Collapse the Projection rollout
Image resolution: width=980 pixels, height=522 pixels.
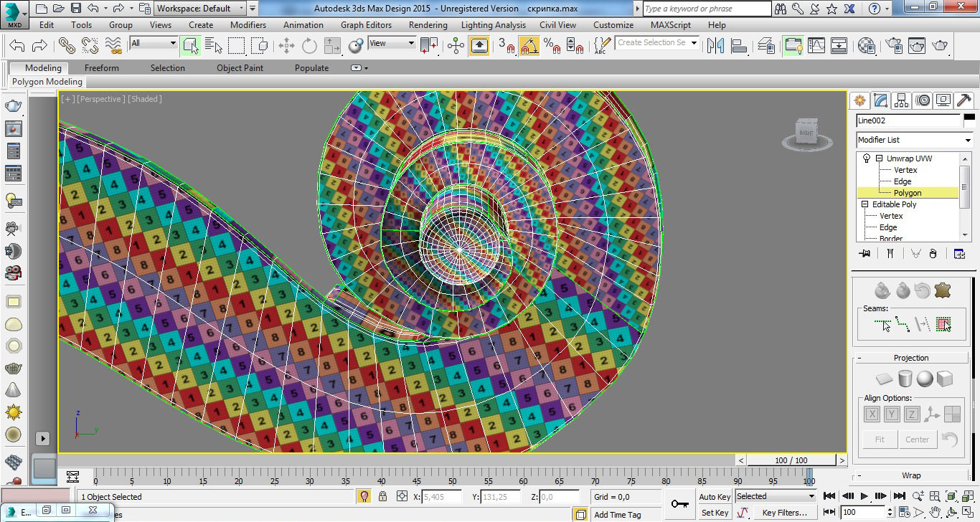tap(911, 358)
